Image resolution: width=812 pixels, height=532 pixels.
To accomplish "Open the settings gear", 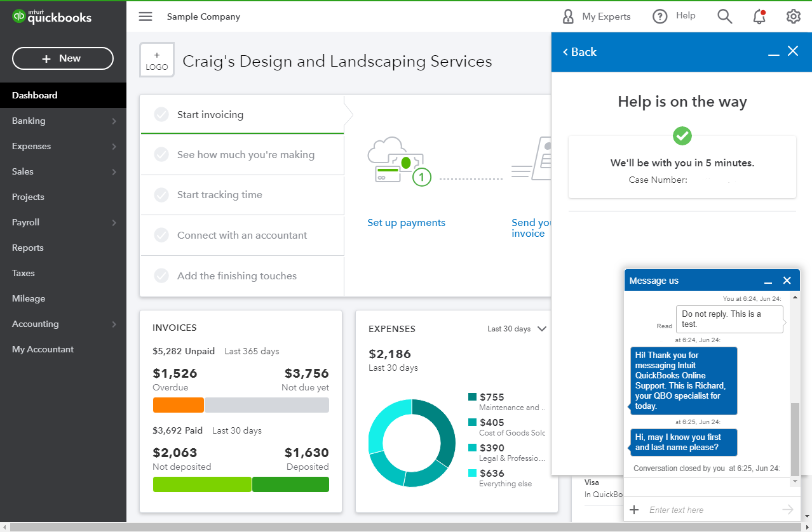I will [794, 17].
